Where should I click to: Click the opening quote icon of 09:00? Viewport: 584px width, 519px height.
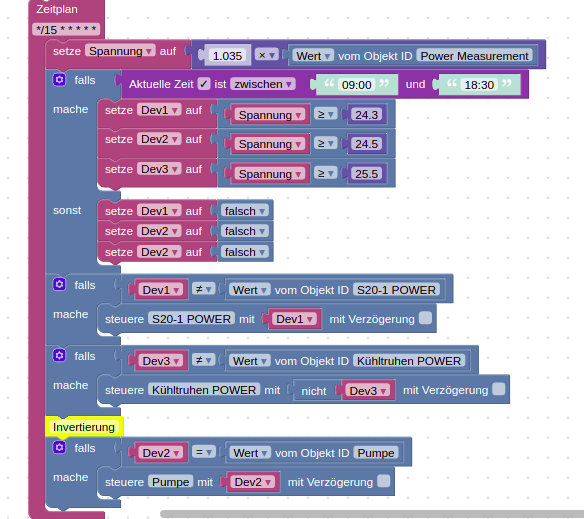click(329, 83)
